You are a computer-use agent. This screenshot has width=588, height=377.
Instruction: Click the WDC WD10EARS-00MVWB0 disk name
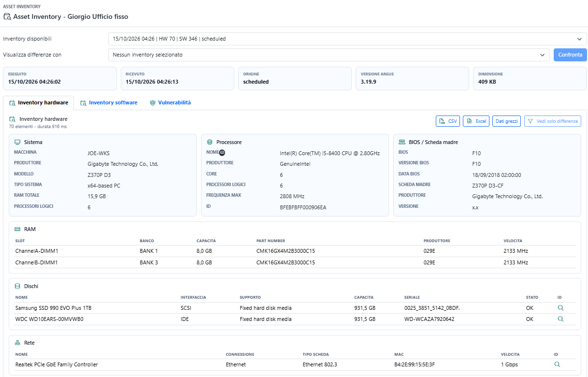(x=49, y=319)
